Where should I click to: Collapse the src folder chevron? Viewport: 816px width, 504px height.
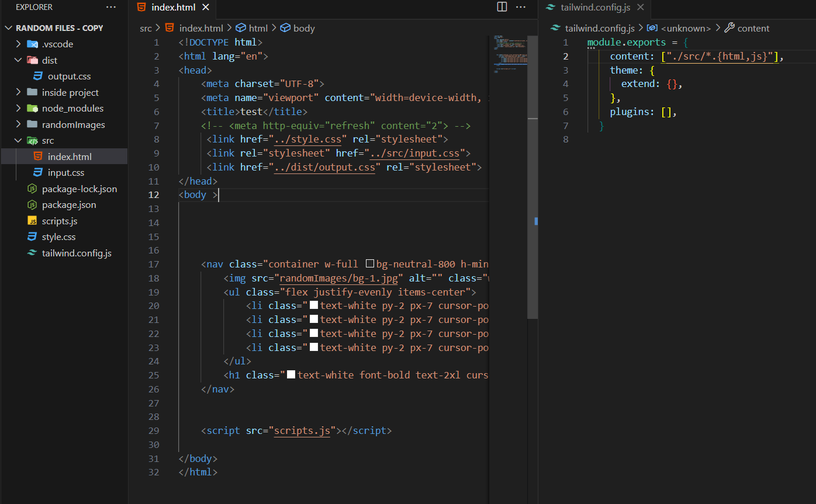(x=19, y=140)
